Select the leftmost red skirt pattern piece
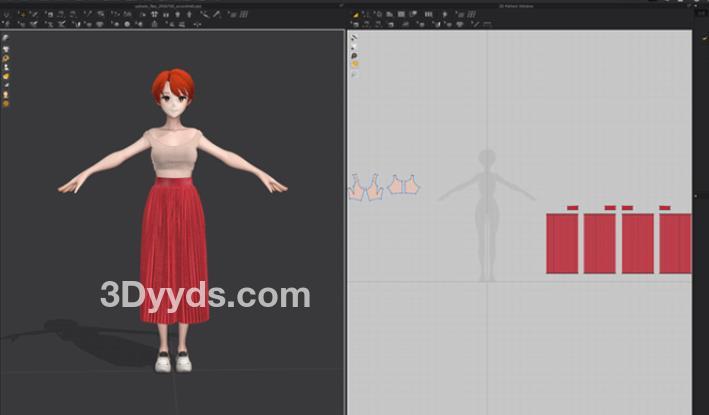 pos(563,243)
